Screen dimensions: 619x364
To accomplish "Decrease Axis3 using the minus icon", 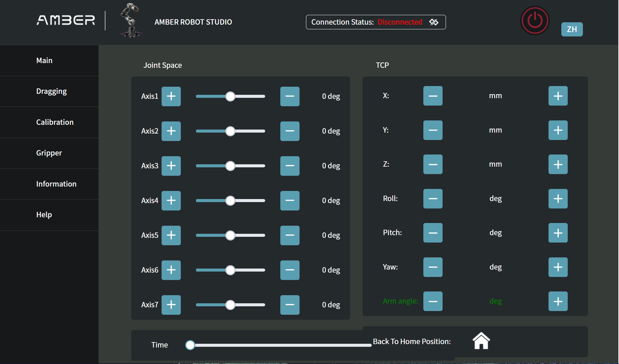I will [x=290, y=166].
